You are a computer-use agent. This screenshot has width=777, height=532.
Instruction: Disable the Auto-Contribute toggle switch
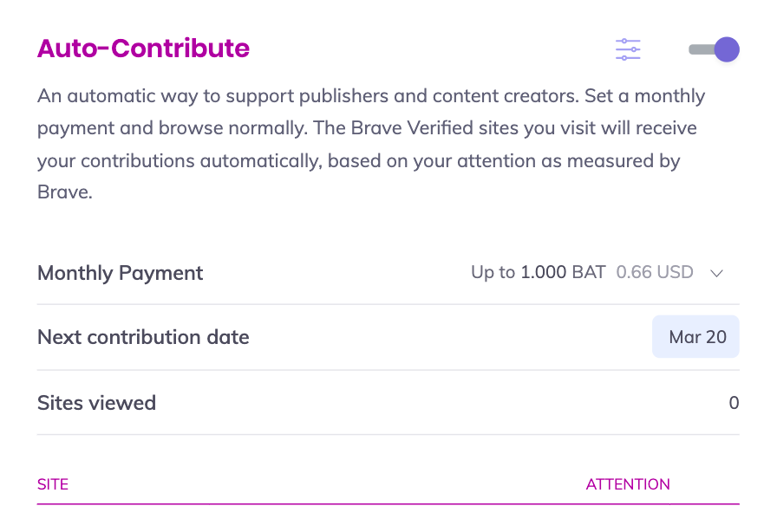coord(714,49)
